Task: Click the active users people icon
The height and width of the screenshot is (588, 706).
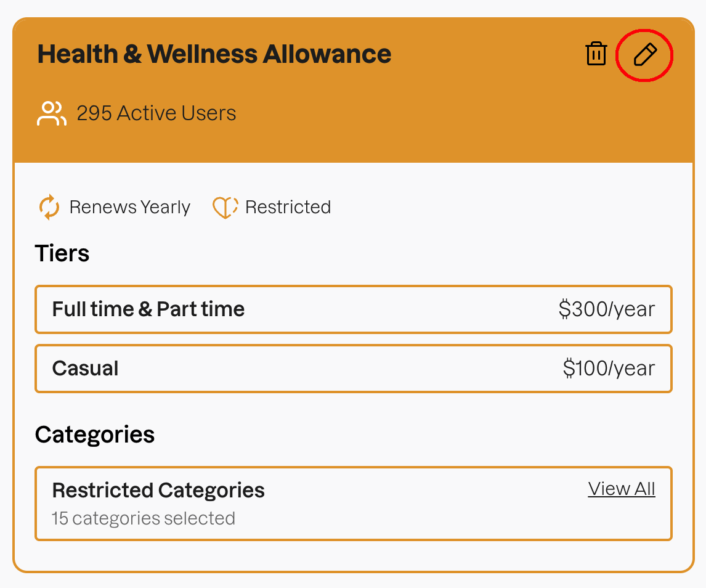Action: click(x=52, y=114)
